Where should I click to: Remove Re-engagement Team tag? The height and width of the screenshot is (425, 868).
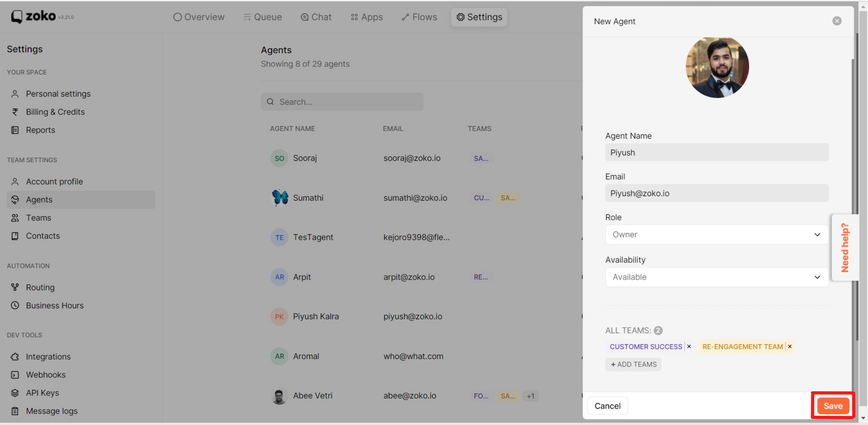790,346
